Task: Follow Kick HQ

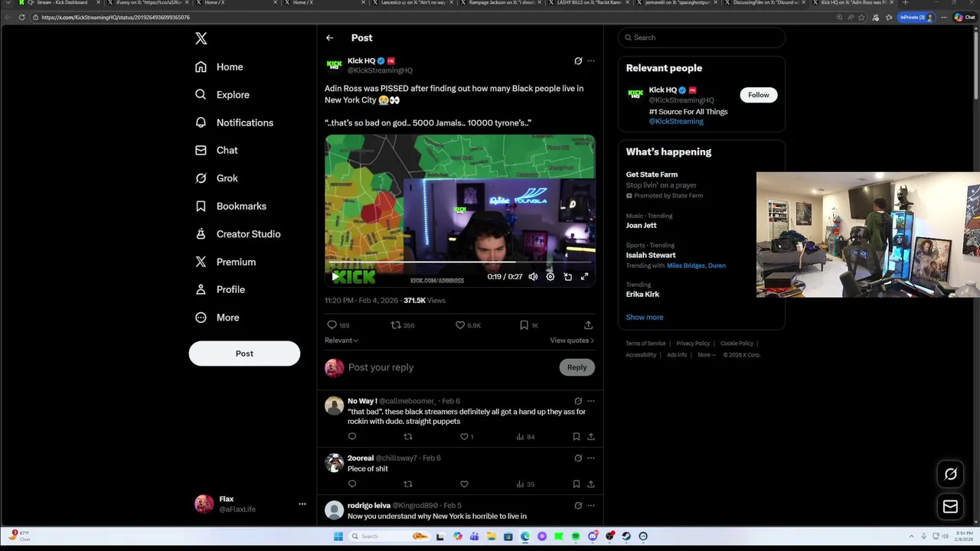Action: pyautogui.click(x=758, y=95)
